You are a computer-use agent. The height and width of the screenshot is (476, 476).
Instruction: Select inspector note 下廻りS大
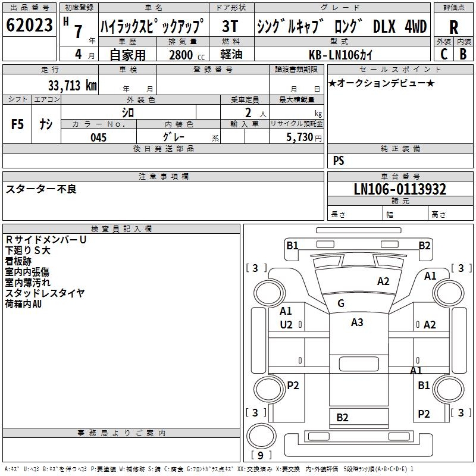[x=27, y=250]
